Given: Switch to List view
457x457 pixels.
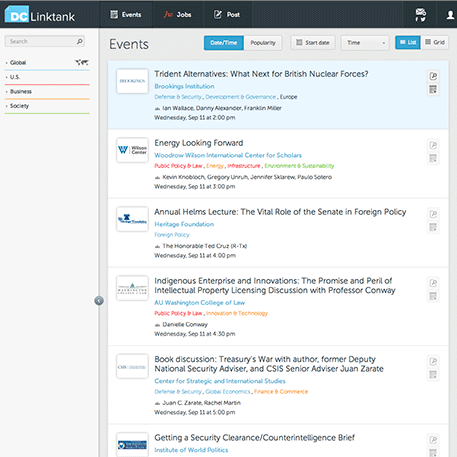Looking at the screenshot, I should click(408, 42).
